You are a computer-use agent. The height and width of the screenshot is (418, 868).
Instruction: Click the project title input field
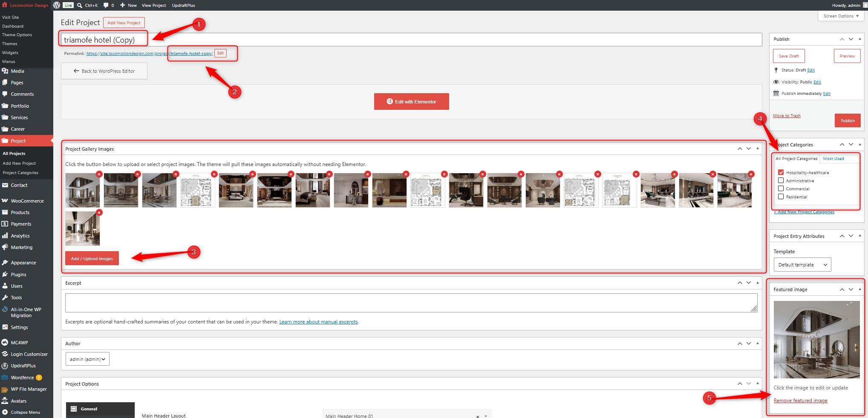click(411, 40)
